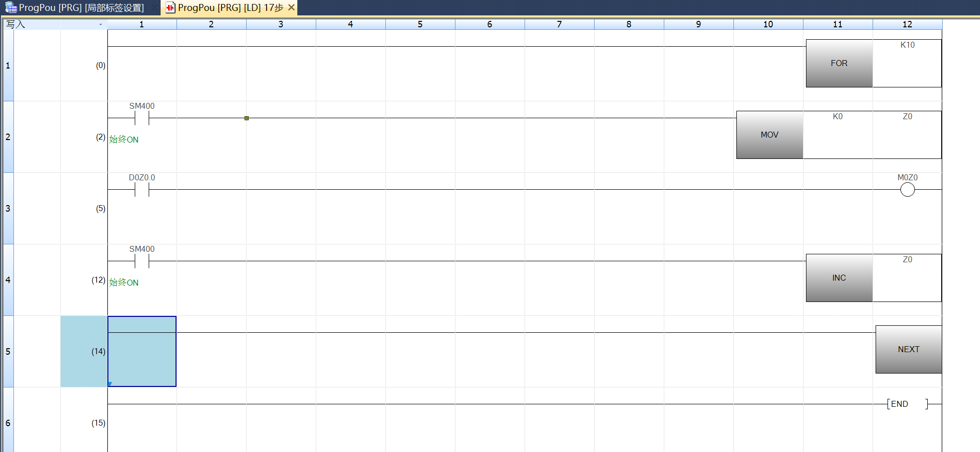Select the SM400 contact on row 4
980x452 pixels.
(x=142, y=261)
